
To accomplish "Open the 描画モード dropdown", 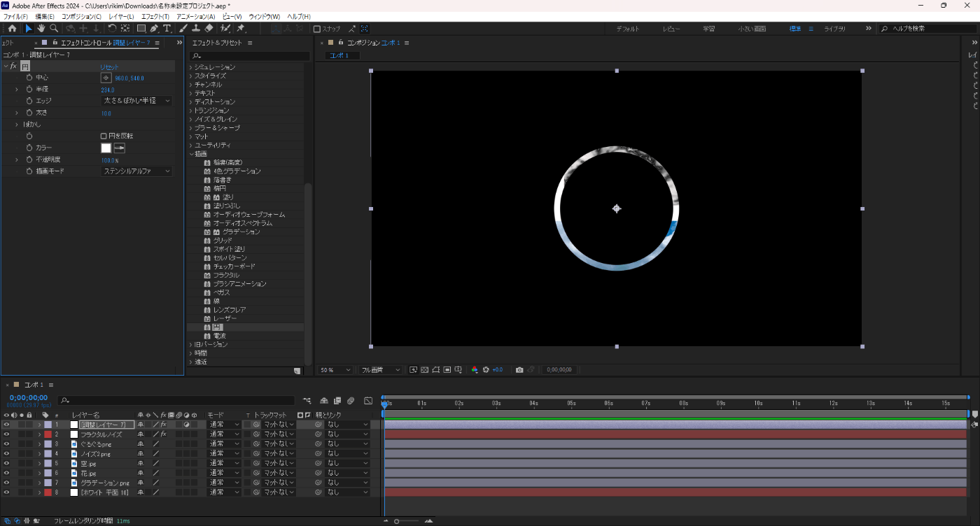I will pos(136,171).
